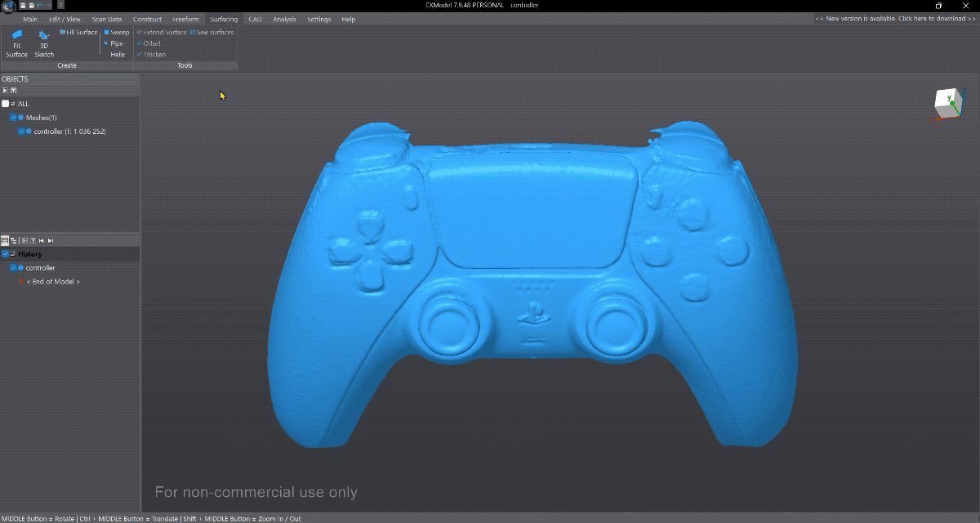This screenshot has width=980, height=523.
Task: Click the new version download notice
Action: tap(895, 19)
